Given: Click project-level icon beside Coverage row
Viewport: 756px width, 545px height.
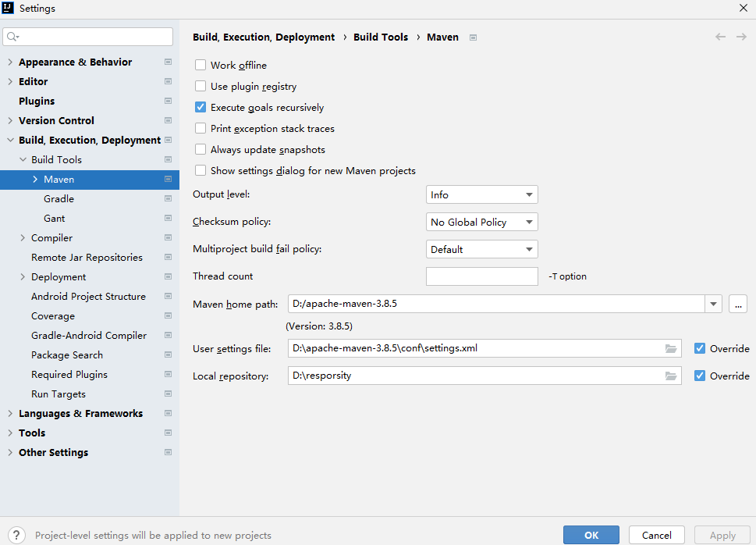Looking at the screenshot, I should tap(168, 315).
